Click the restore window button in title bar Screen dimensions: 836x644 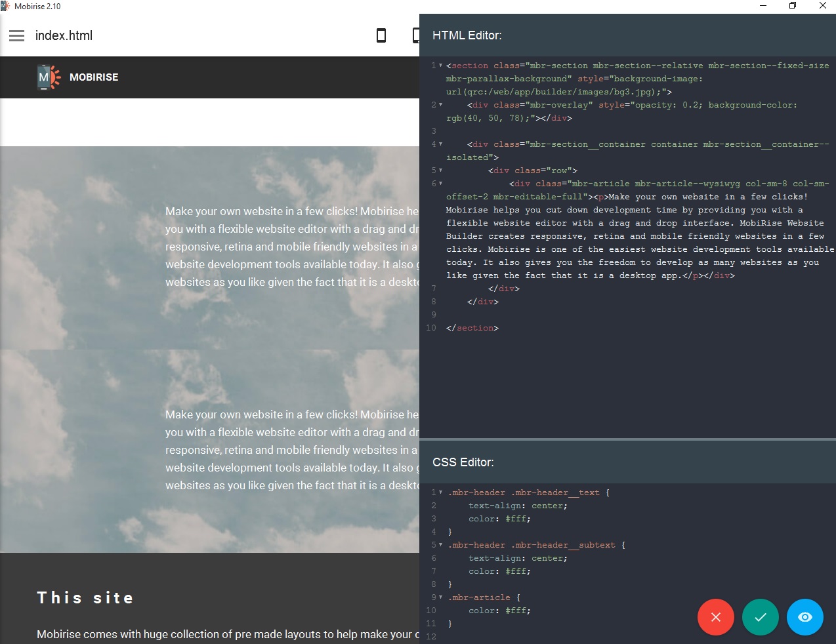(x=793, y=6)
